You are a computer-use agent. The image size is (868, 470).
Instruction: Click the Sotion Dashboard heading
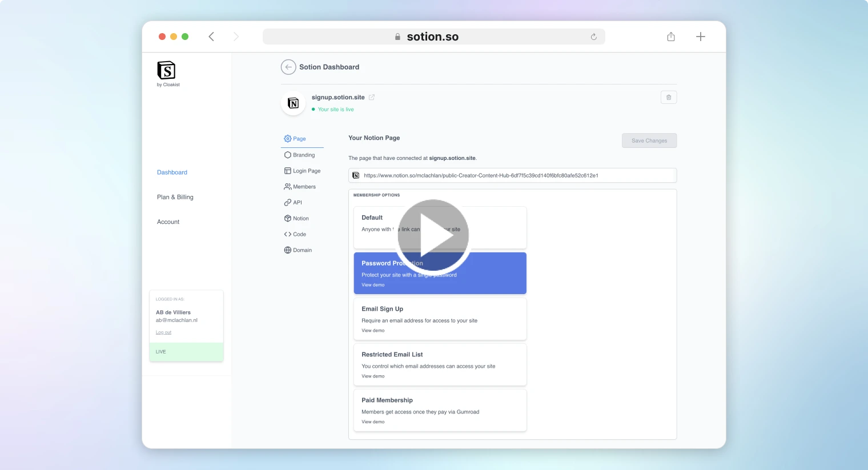click(x=329, y=67)
